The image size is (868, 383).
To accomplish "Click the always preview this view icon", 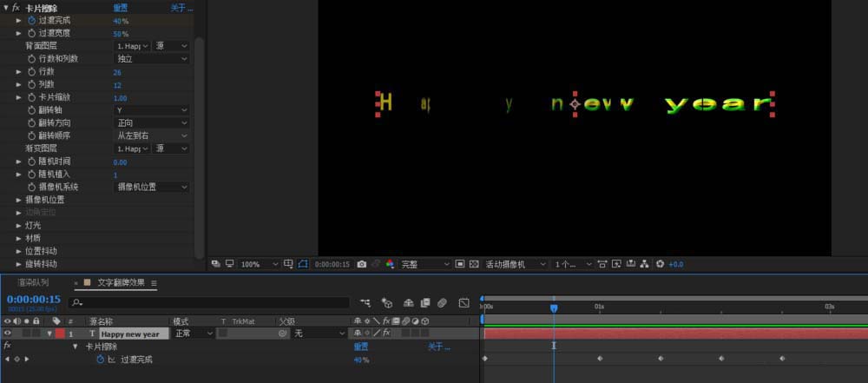I will pyautogui.click(x=216, y=264).
